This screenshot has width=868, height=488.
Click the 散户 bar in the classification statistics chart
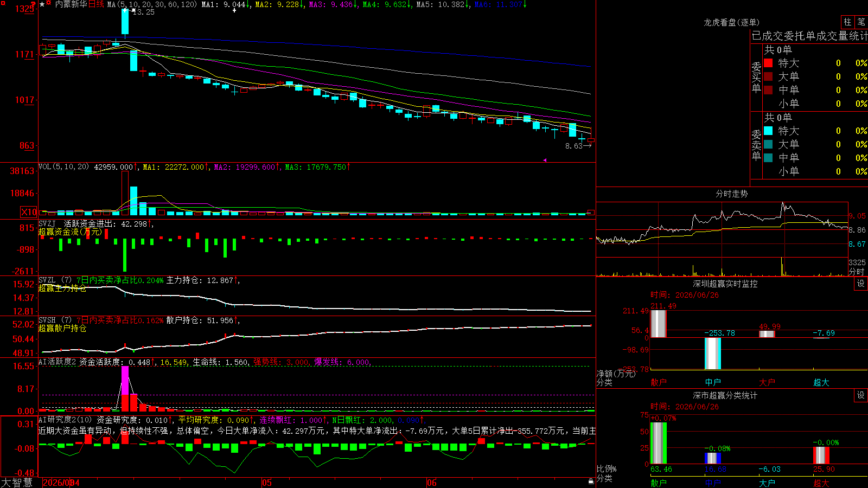[659, 443]
